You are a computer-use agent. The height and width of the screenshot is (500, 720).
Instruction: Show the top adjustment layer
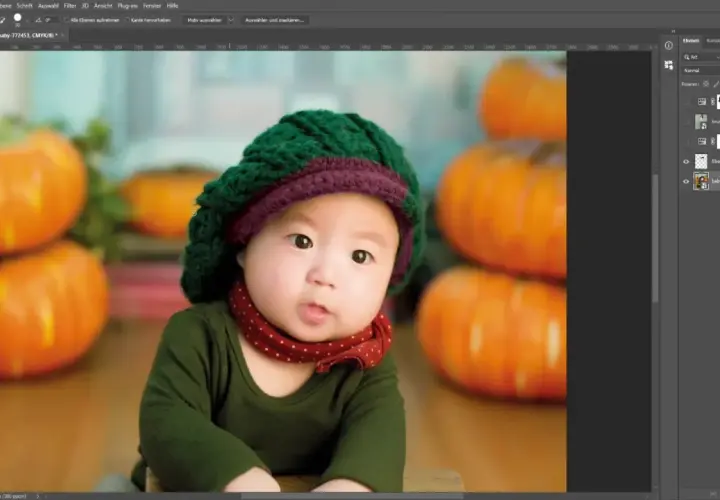pyautogui.click(x=686, y=101)
